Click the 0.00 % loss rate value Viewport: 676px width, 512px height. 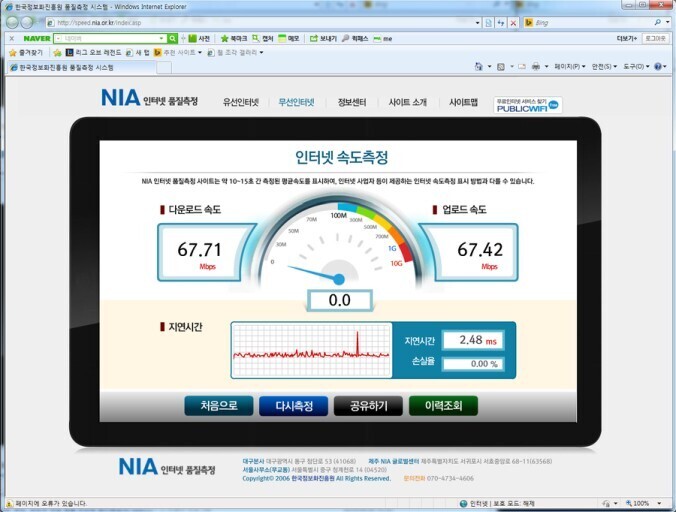pyautogui.click(x=473, y=364)
